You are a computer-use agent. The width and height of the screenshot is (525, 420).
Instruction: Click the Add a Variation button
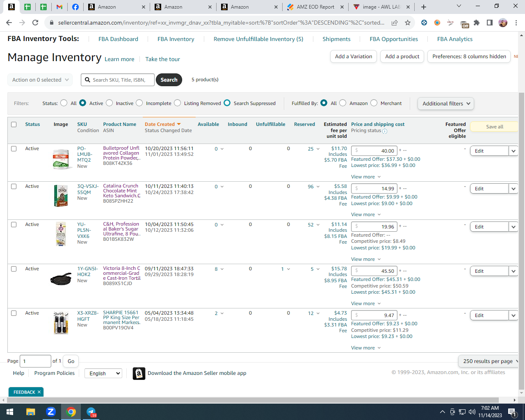(354, 57)
